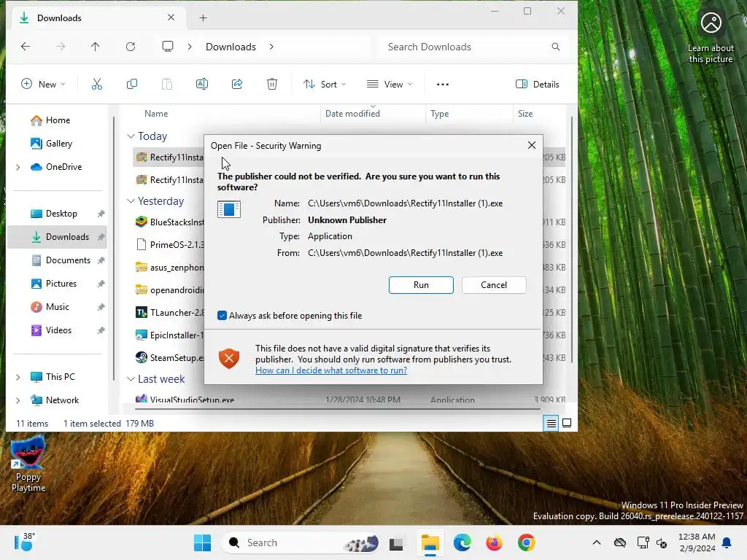Collapse the Last week group
The height and width of the screenshot is (560, 747).
pyautogui.click(x=131, y=379)
